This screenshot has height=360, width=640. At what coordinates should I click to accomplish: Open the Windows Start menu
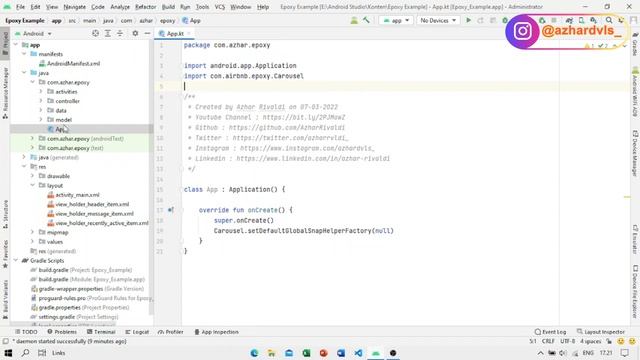point(8,353)
